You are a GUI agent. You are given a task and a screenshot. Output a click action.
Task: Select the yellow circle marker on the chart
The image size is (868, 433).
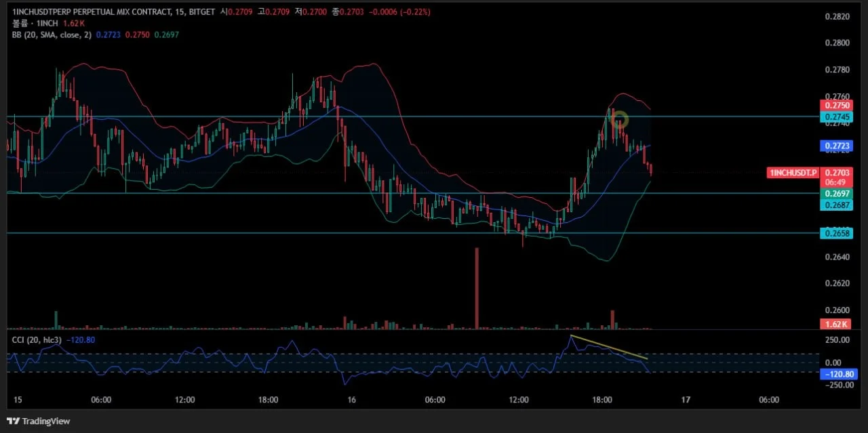click(619, 121)
